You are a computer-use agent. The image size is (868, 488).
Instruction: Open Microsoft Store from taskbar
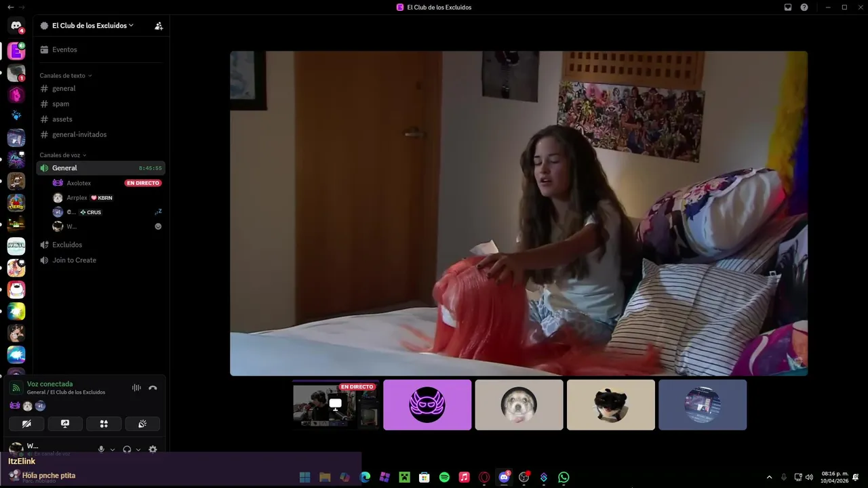[x=425, y=477]
